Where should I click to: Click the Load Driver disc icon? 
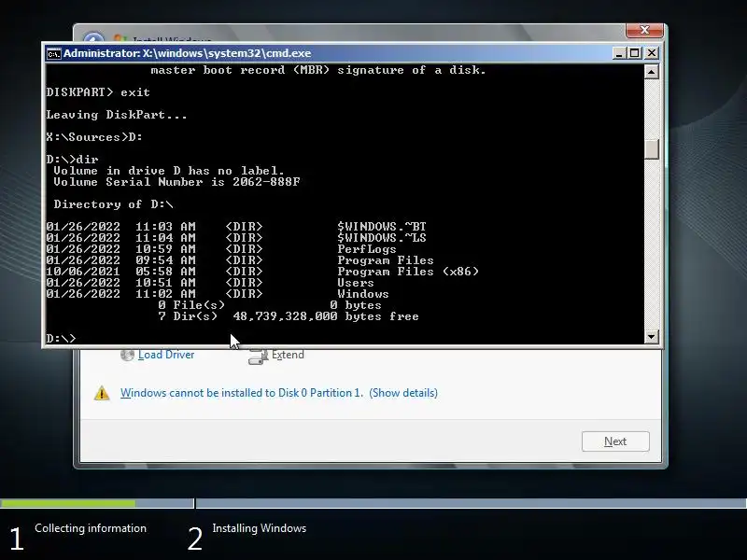[127, 355]
